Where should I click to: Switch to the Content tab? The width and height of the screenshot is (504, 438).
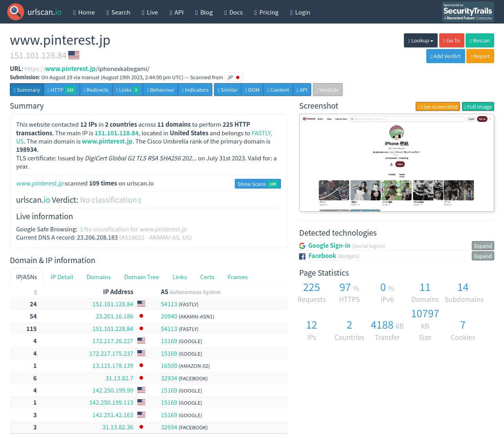pos(278,90)
